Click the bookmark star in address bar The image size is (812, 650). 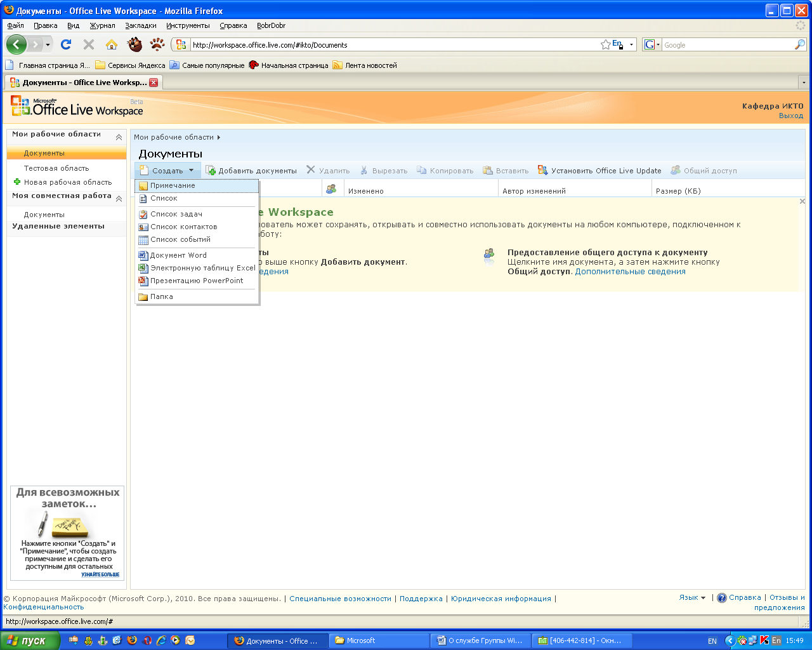pos(606,44)
